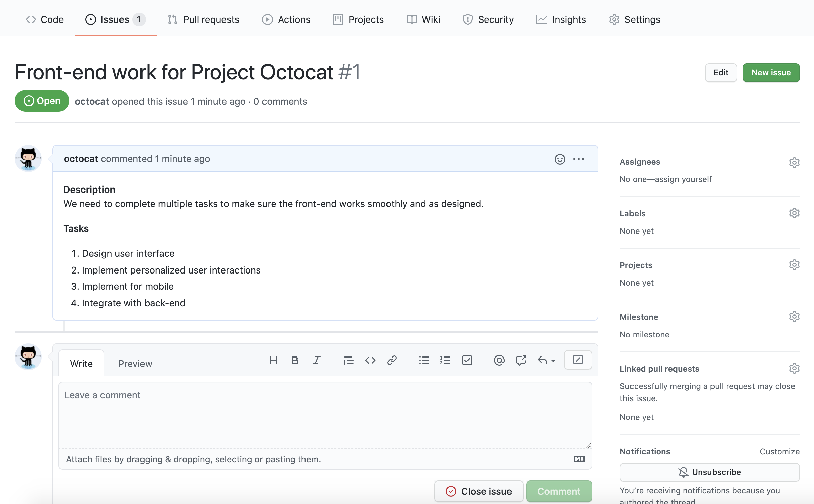Click the inline code icon
This screenshot has height=504, width=814.
point(370,360)
